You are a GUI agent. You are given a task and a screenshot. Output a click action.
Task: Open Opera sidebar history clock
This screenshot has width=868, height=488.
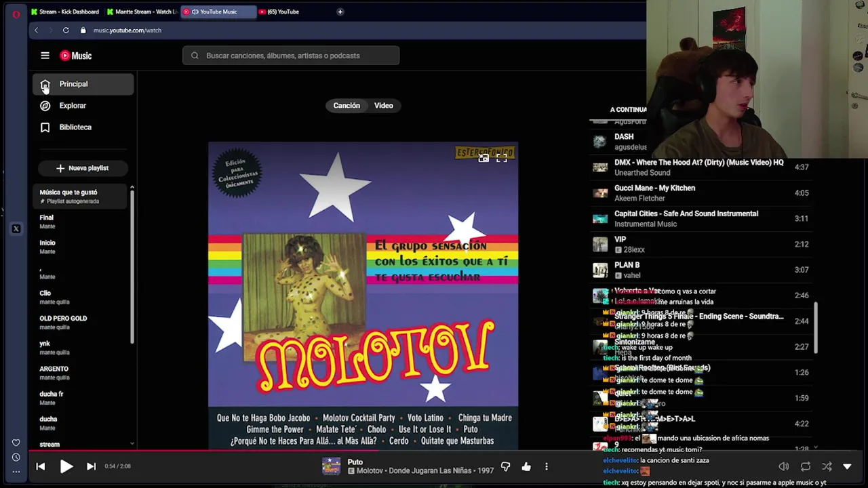tap(16, 457)
